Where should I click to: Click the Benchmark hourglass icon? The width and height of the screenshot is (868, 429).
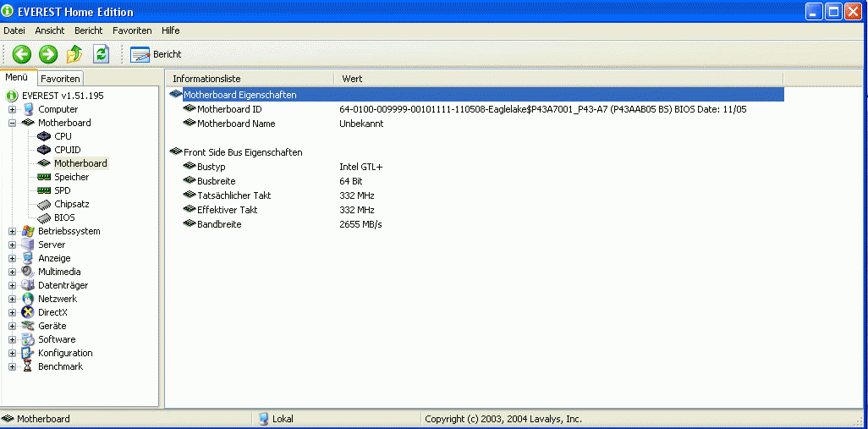tap(28, 366)
